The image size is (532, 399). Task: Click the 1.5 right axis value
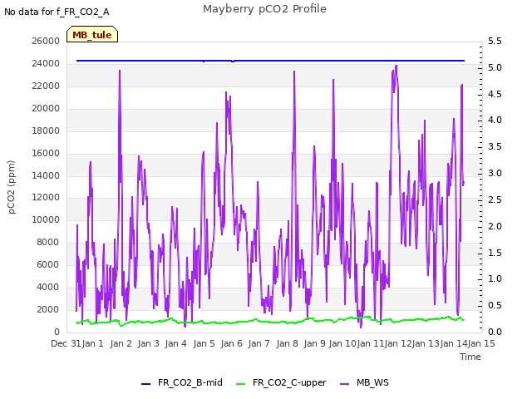click(495, 253)
